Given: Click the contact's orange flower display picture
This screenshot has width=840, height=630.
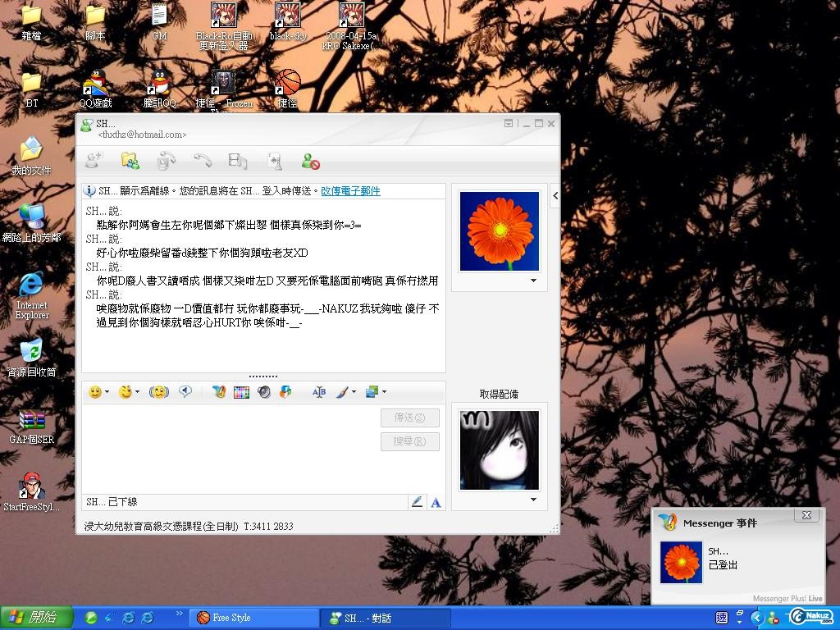Looking at the screenshot, I should click(x=500, y=231).
